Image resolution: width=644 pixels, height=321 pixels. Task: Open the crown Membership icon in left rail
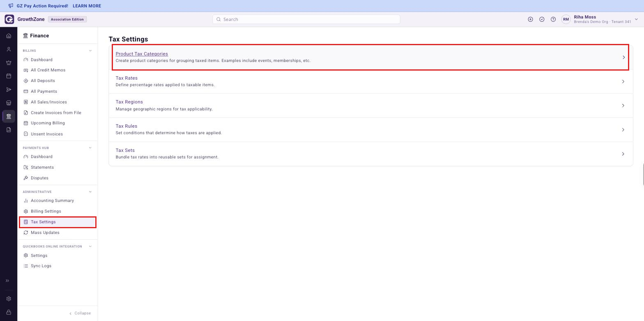coord(9,63)
